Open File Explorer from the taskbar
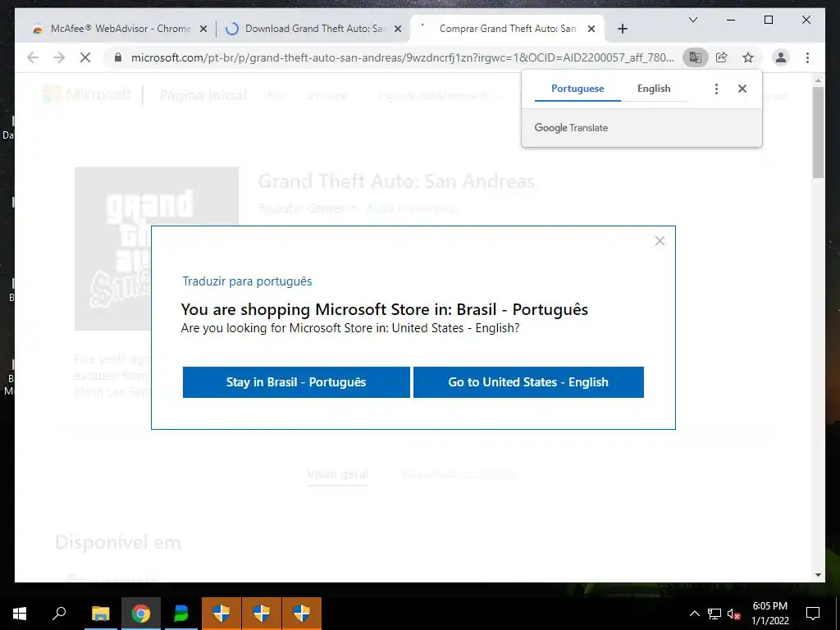 coord(100,614)
